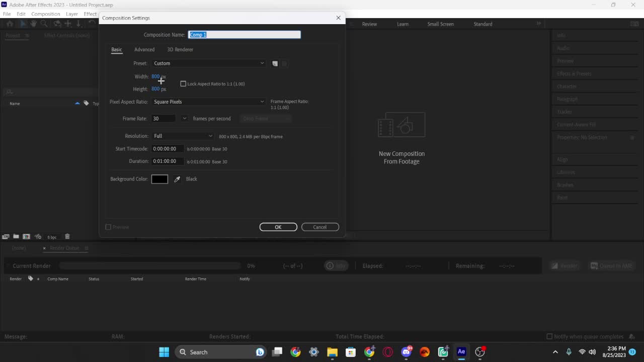Viewport: 644px width, 362px height.
Task: Open the Composition menu
Action: (45, 14)
